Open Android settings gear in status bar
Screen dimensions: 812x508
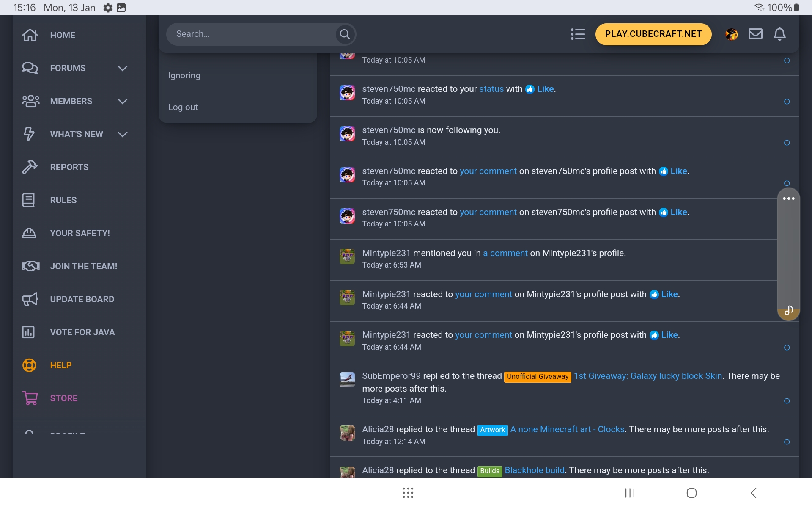108,8
